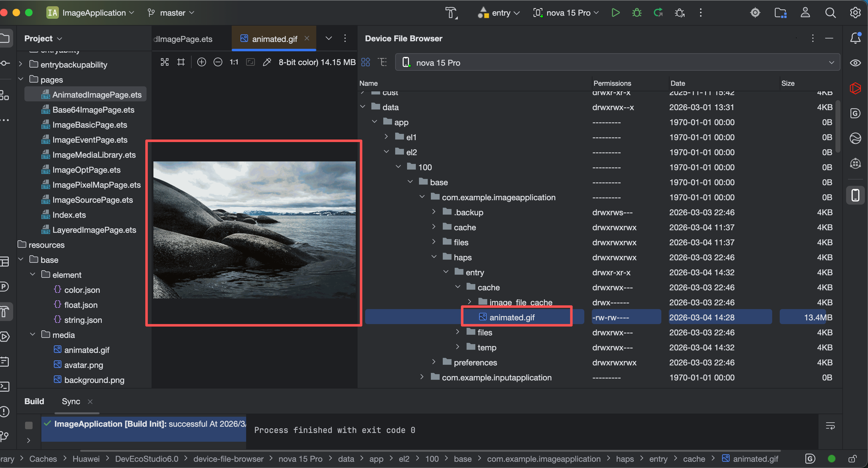This screenshot has height=468, width=868.
Task: Click the zoom in icon
Action: tap(202, 62)
